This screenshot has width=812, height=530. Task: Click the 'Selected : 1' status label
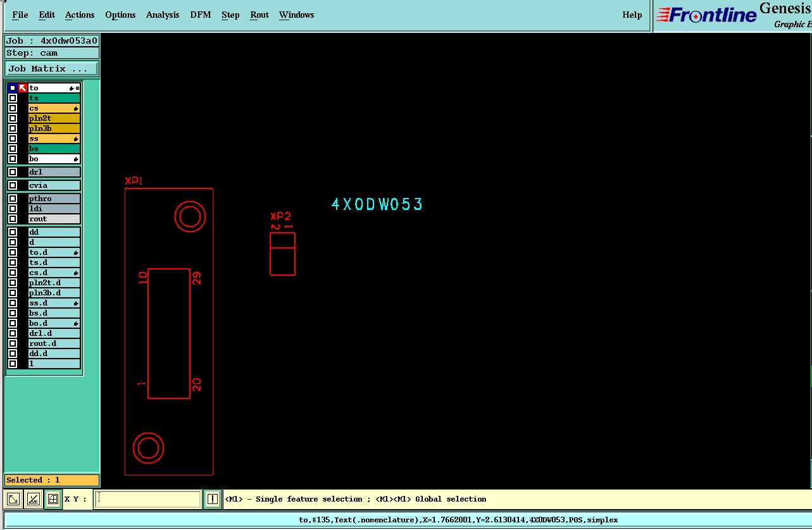pyautogui.click(x=52, y=480)
